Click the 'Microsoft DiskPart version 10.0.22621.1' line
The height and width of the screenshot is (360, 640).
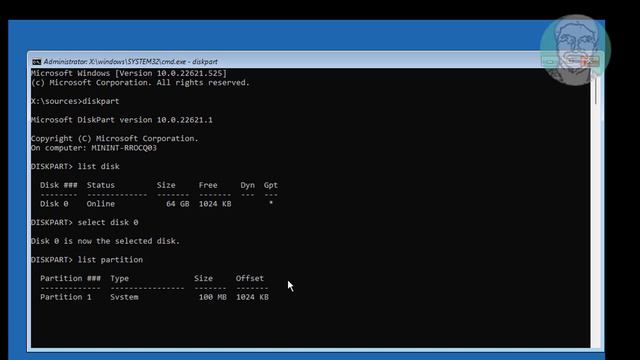pyautogui.click(x=122, y=120)
